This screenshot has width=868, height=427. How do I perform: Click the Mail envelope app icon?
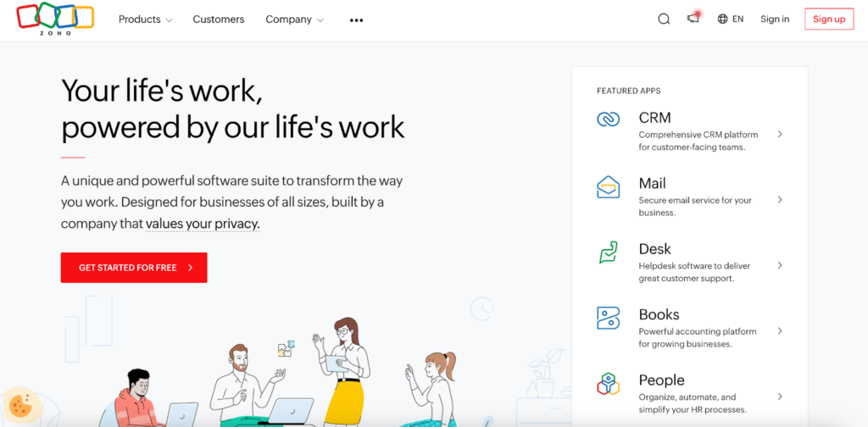pyautogui.click(x=608, y=187)
